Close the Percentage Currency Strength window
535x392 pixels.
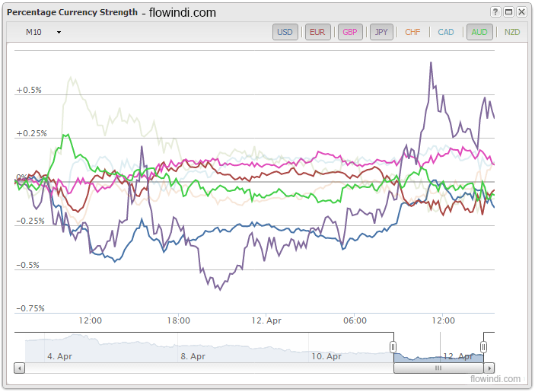tap(521, 12)
